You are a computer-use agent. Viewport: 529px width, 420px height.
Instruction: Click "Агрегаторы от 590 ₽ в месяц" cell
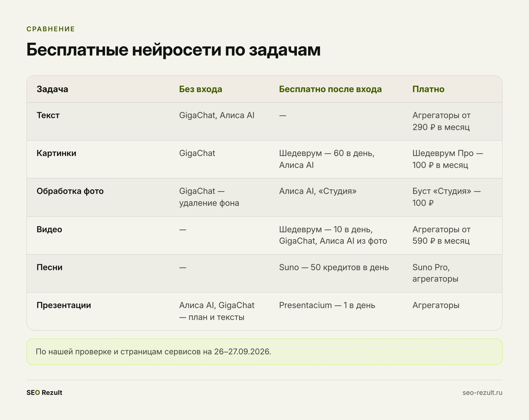coord(441,235)
